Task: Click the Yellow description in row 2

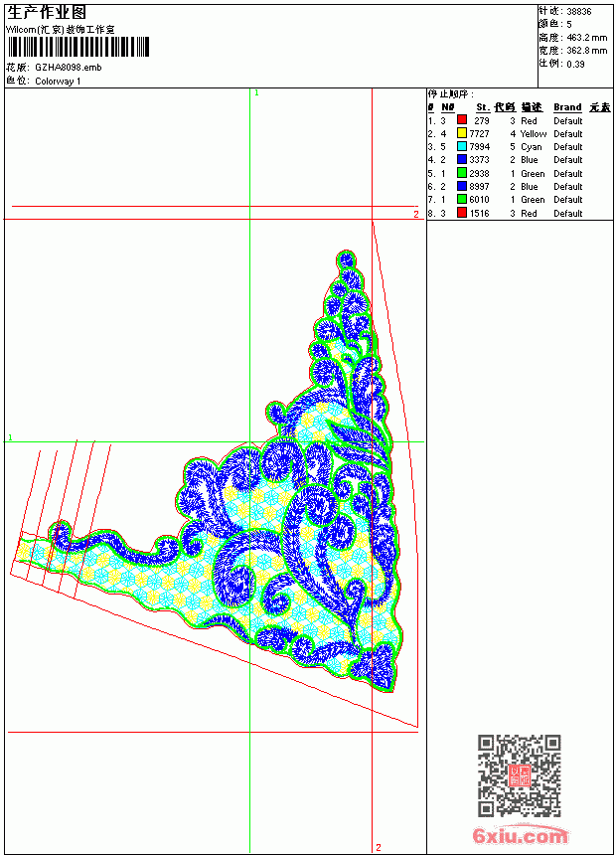Action: coord(534,133)
